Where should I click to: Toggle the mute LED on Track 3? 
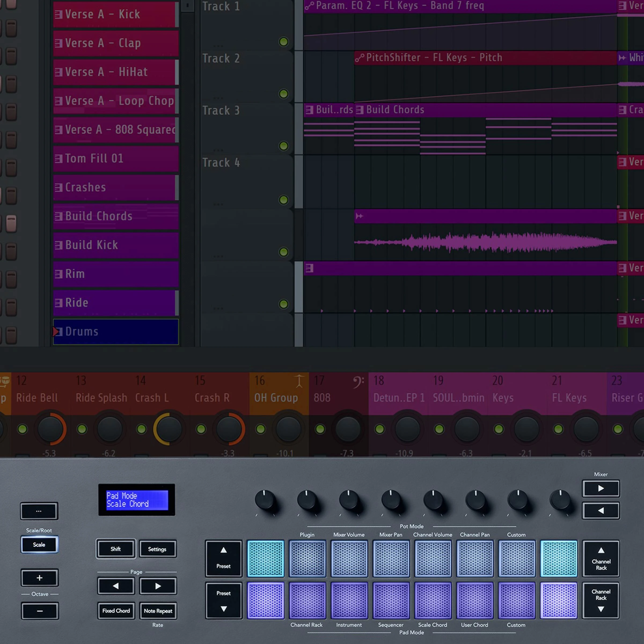point(283,146)
